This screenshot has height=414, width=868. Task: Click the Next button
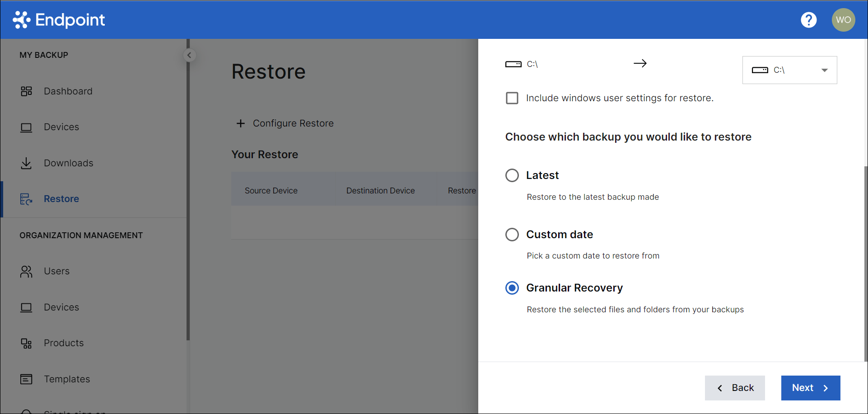810,388
